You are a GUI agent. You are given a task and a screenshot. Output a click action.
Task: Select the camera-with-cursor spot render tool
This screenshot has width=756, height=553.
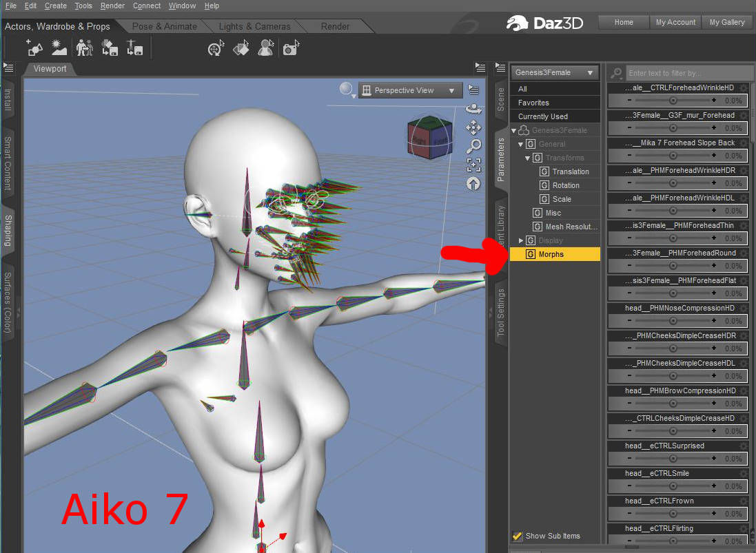click(x=291, y=48)
